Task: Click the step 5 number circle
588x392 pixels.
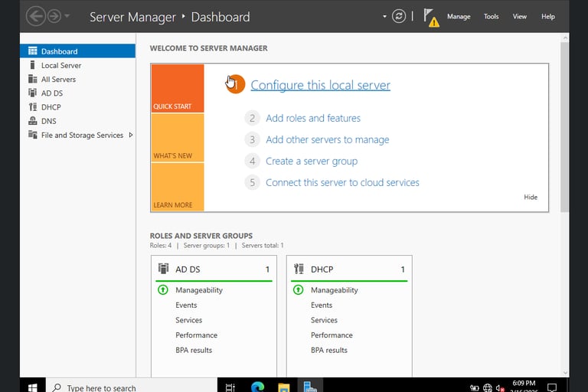Action: click(x=252, y=182)
